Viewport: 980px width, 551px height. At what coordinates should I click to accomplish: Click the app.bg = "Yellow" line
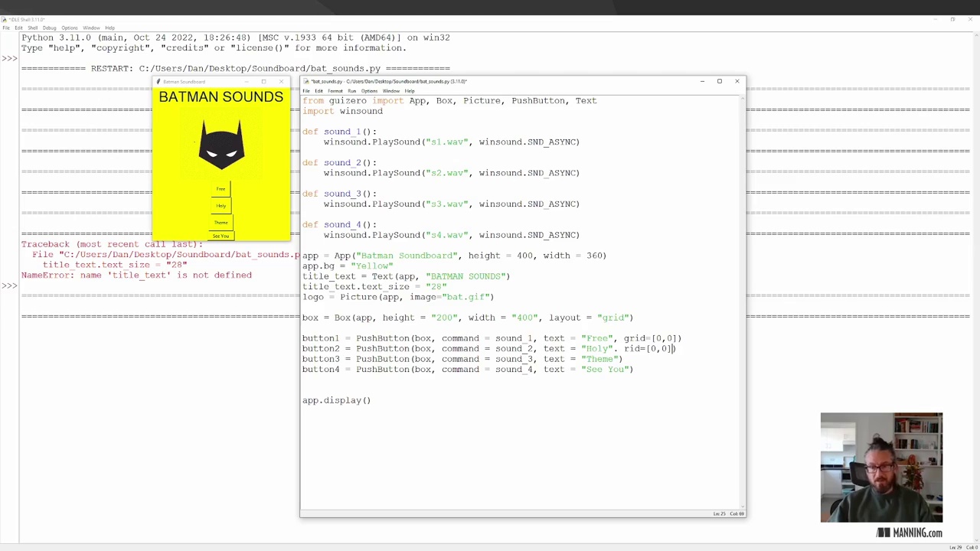point(348,266)
